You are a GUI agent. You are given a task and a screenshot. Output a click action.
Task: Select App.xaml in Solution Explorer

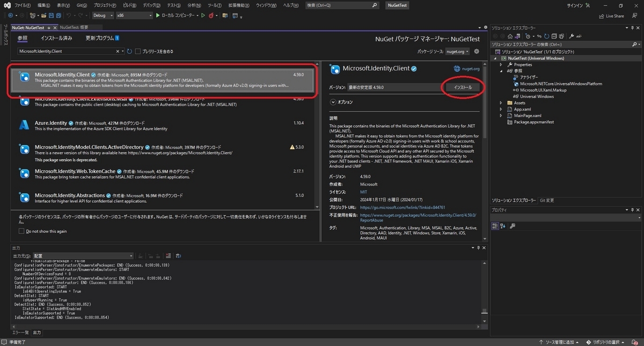523,109
